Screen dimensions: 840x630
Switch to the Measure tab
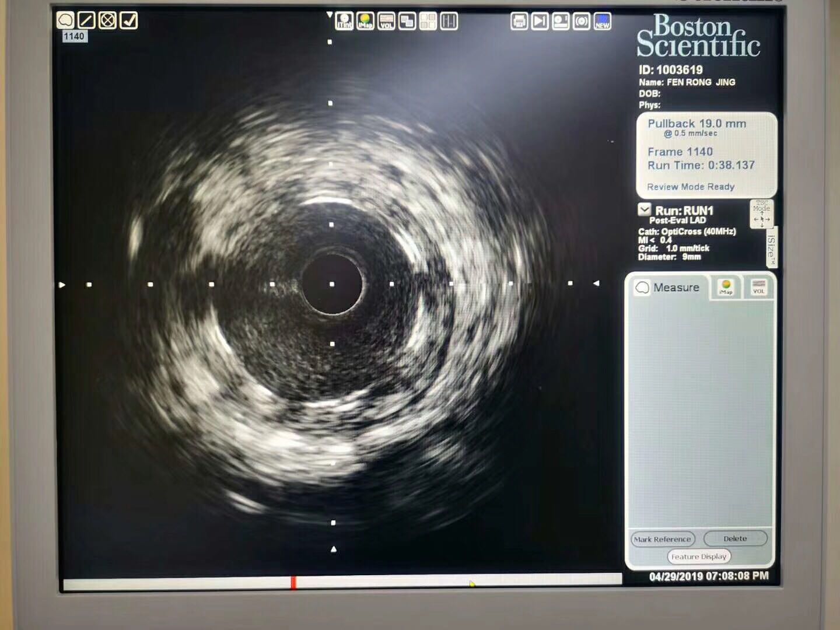(668, 288)
